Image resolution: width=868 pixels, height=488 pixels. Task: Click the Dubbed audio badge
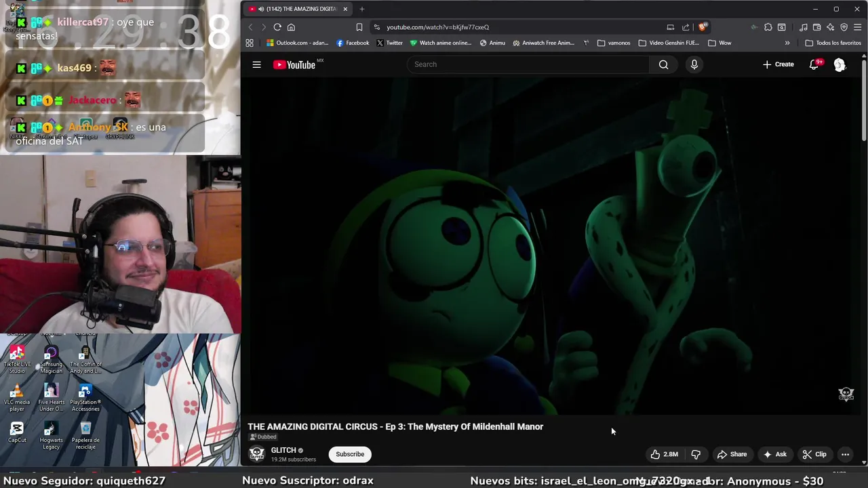[x=263, y=437]
